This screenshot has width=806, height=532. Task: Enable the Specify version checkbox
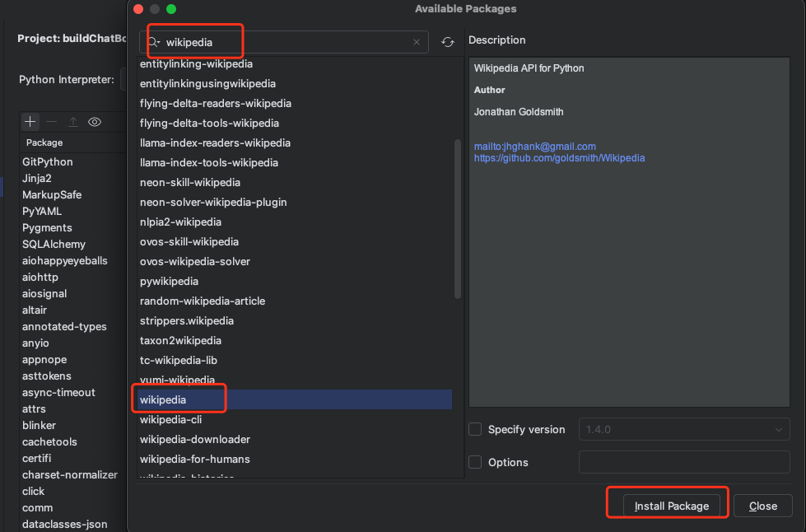pos(475,429)
